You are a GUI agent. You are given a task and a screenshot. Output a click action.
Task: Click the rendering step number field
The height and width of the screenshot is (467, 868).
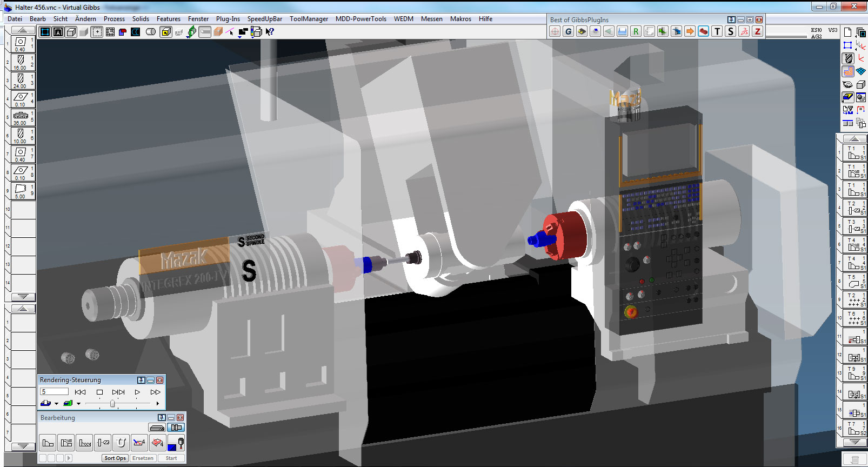pos(54,392)
